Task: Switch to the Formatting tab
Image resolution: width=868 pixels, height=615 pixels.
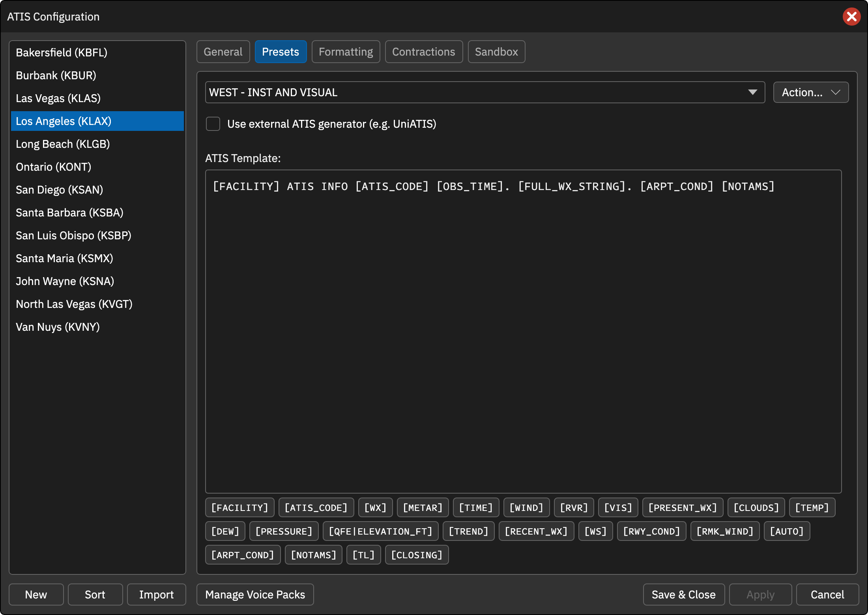Action: 346,52
